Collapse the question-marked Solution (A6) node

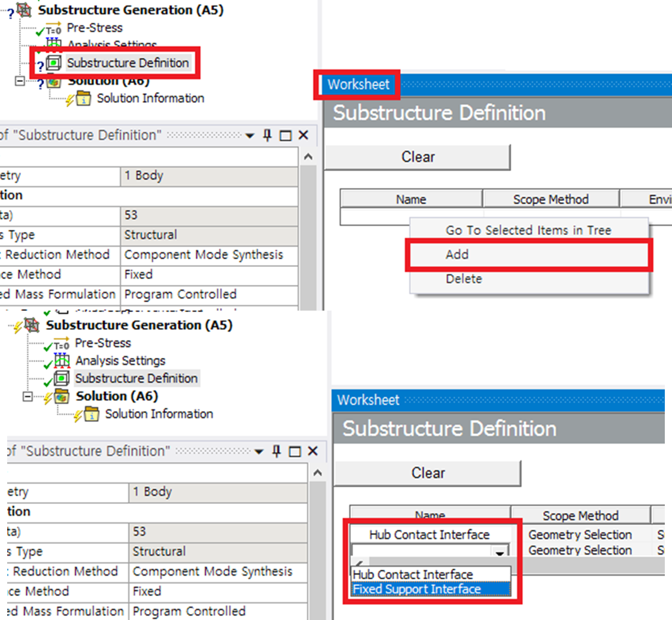(x=19, y=81)
